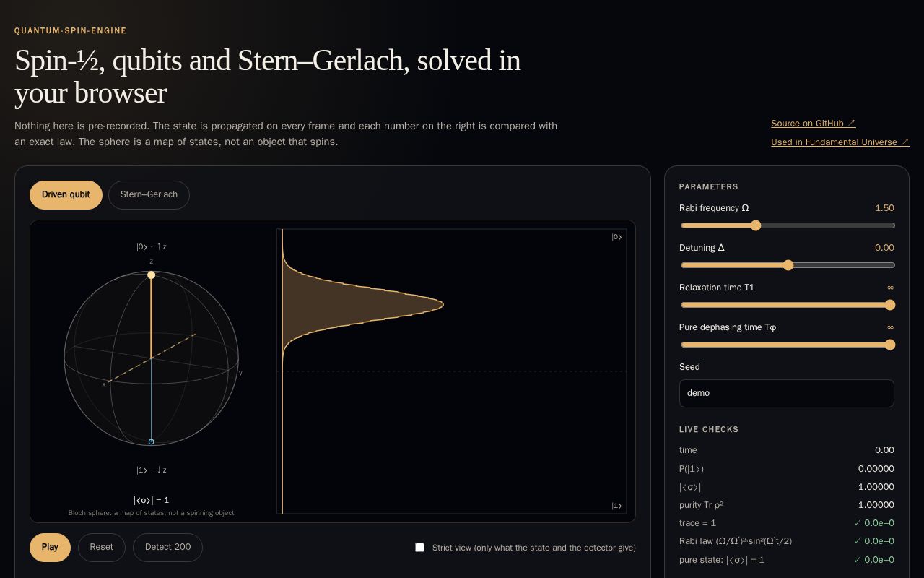The image size is (924, 578).
Task: Click the Detuning Δ slider handle
Action: [x=788, y=265]
